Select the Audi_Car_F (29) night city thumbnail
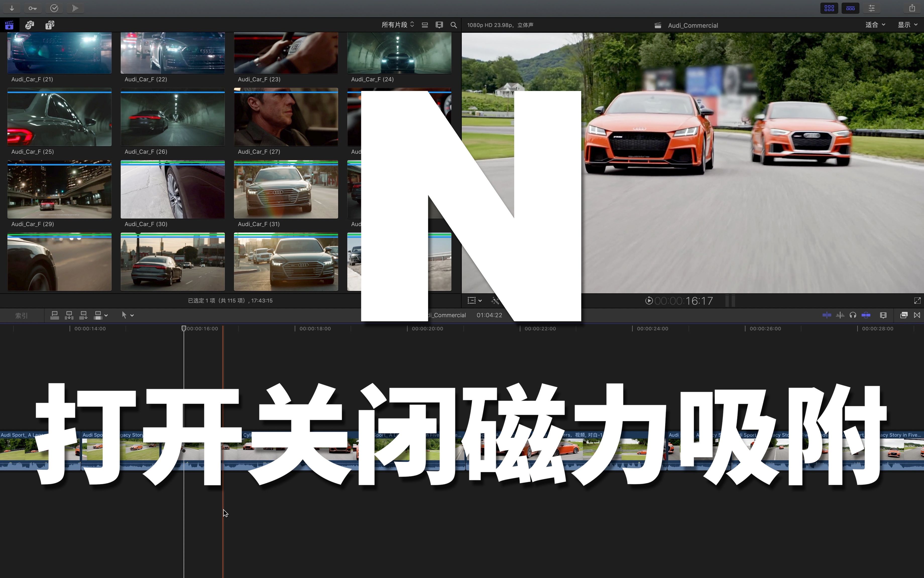Screen dimensions: 924x578 [60, 189]
